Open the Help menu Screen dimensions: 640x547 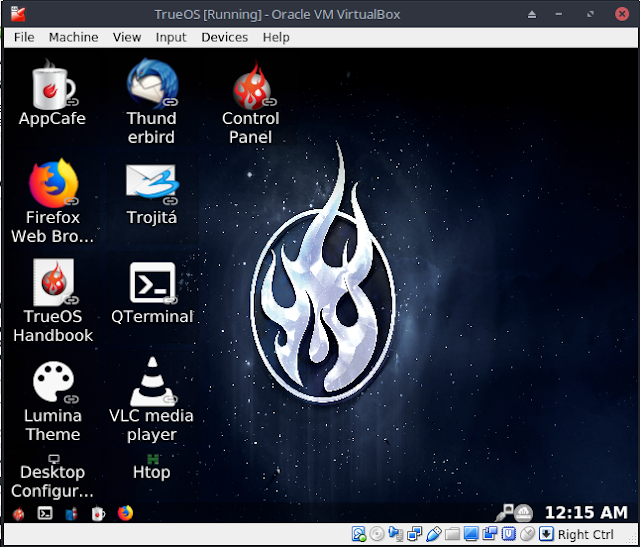(276, 37)
